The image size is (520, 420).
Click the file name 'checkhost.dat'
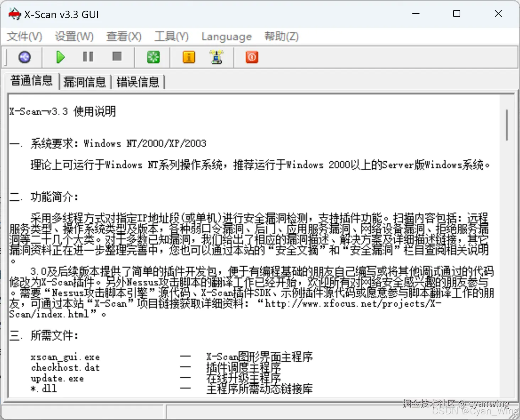65,367
